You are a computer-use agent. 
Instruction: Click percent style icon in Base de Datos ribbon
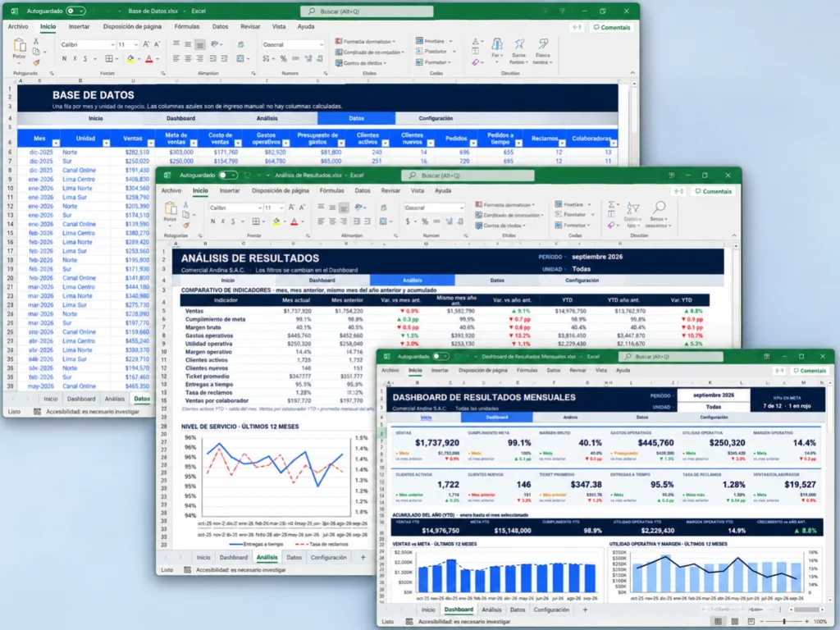283,58
